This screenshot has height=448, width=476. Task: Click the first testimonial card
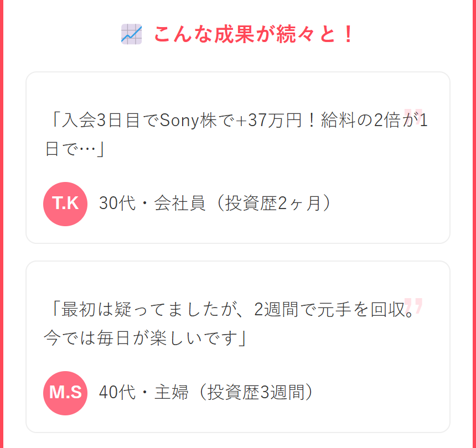click(x=238, y=158)
